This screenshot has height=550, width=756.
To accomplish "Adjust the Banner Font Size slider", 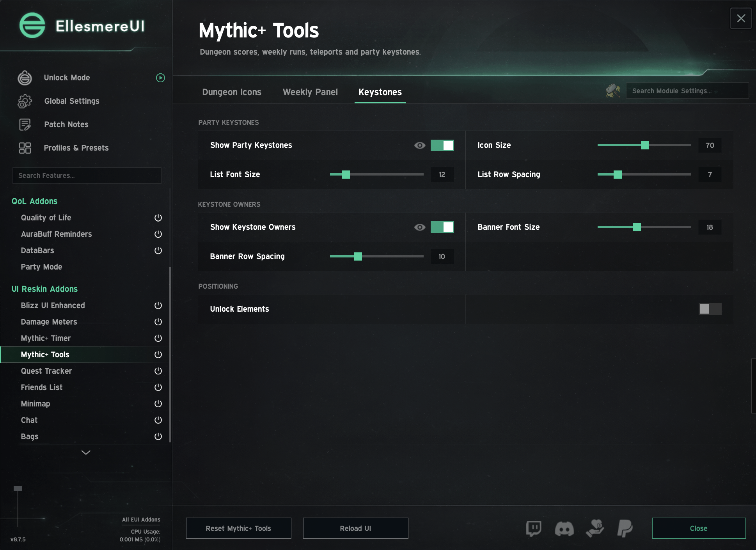I will pyautogui.click(x=644, y=227).
